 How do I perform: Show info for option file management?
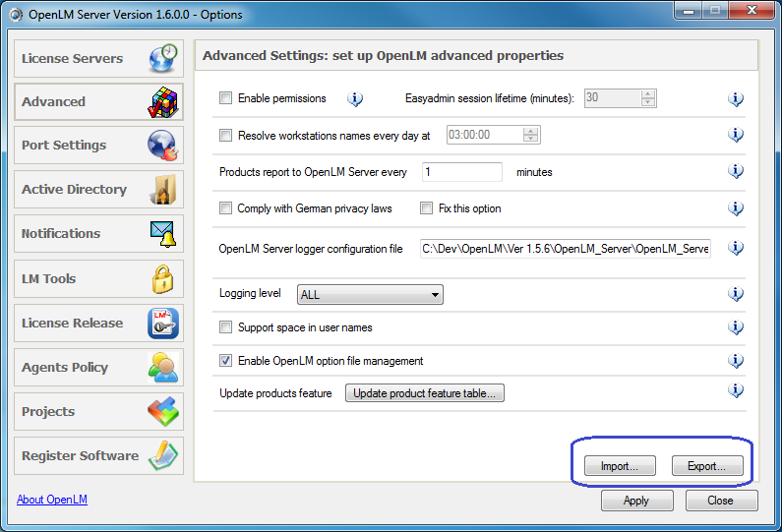pyautogui.click(x=736, y=360)
